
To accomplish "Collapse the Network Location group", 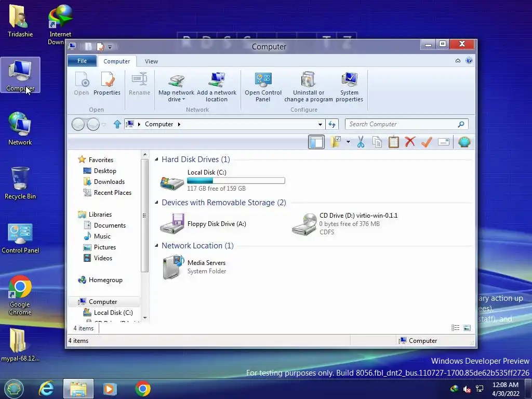I will click(x=156, y=245).
